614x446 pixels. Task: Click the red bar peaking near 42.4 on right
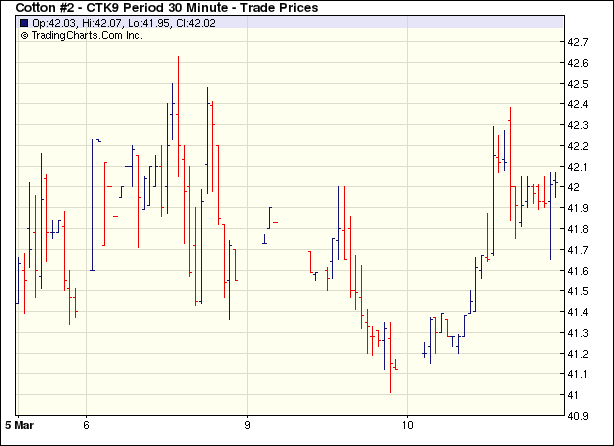[510, 150]
